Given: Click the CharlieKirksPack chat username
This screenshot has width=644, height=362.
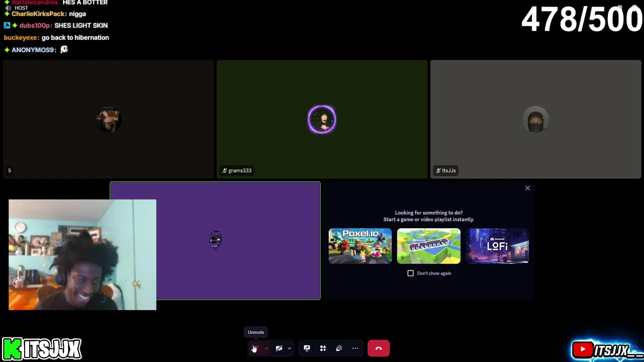Looking at the screenshot, I should point(39,14).
